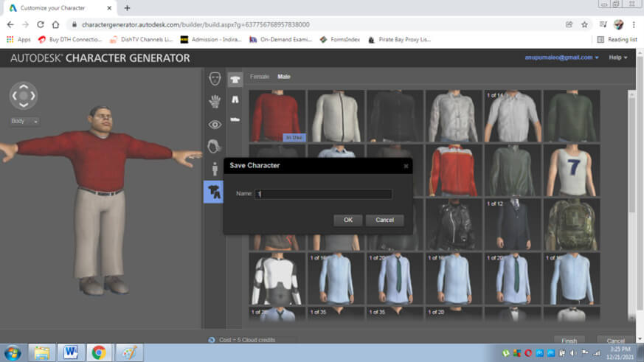Screen dimensions: 644x362
Task: Open the Help menu
Action: click(x=617, y=58)
